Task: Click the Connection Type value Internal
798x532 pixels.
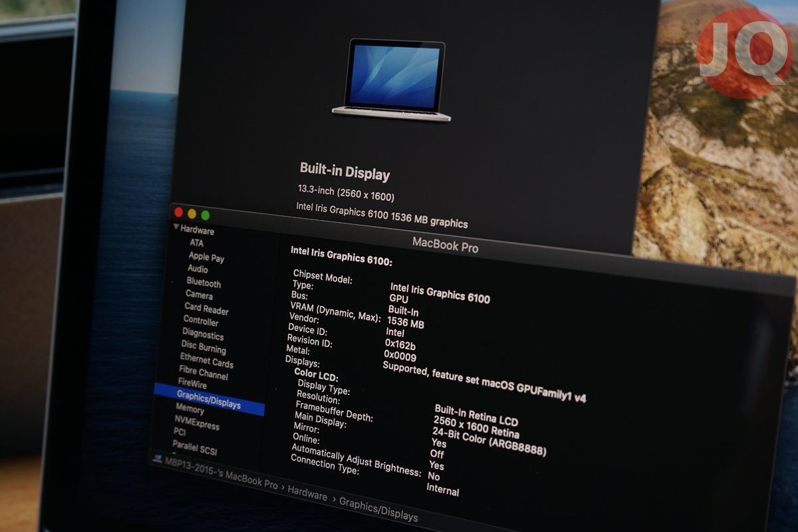Action: tap(443, 491)
